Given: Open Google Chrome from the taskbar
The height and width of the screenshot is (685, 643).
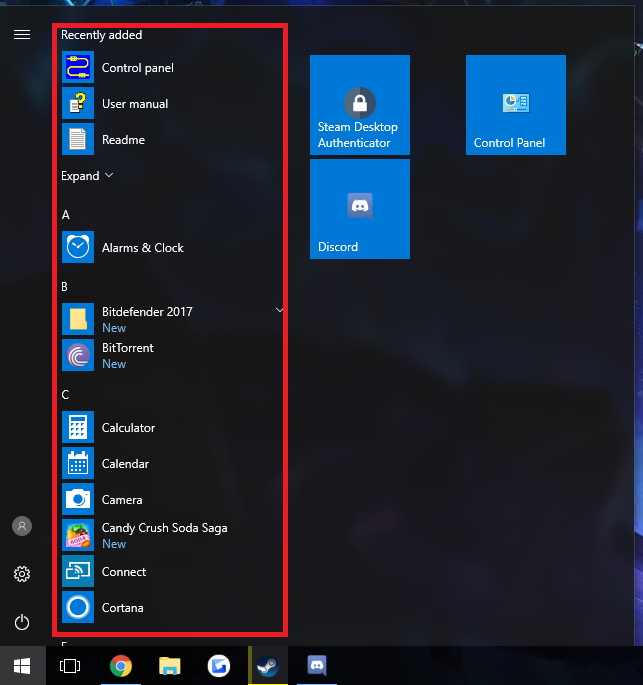Looking at the screenshot, I should pos(121,666).
